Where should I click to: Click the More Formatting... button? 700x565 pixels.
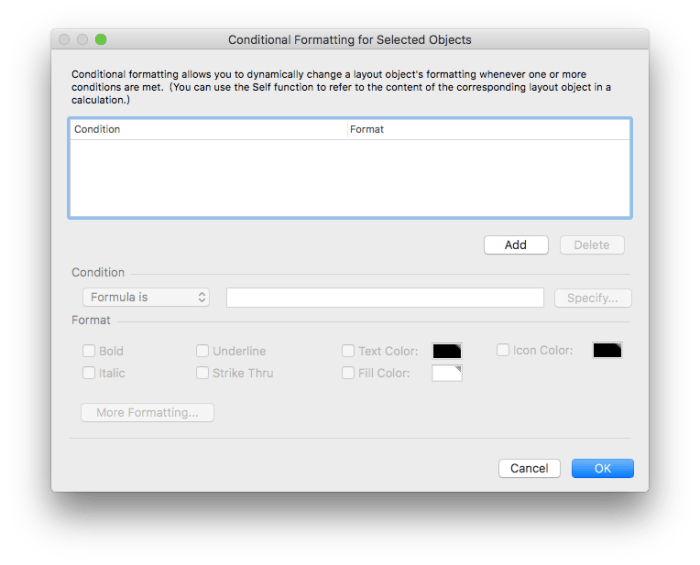pos(147,412)
